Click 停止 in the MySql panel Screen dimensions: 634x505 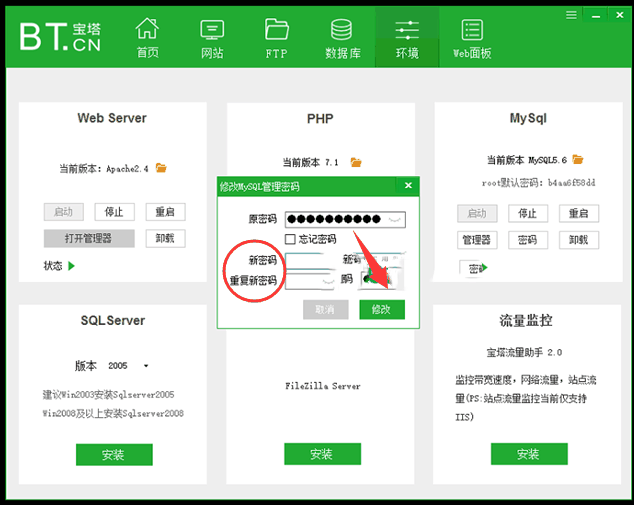click(x=528, y=213)
